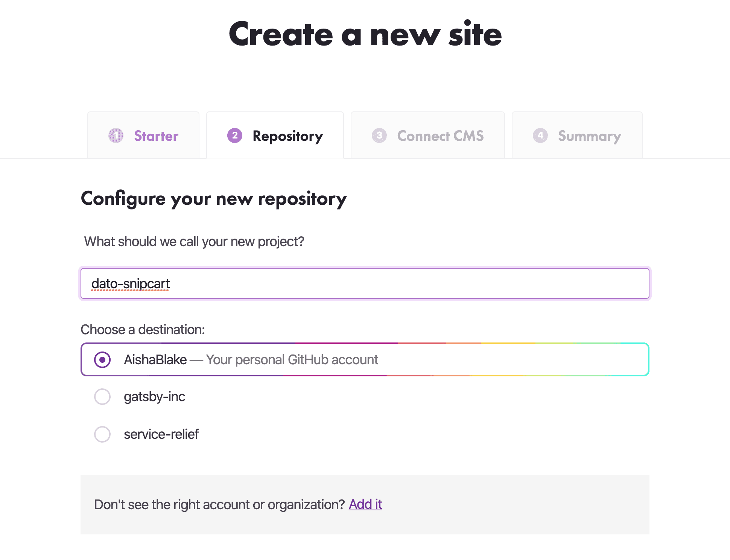Click the AishaBlake account name text
This screenshot has height=560, width=730.
(x=155, y=360)
